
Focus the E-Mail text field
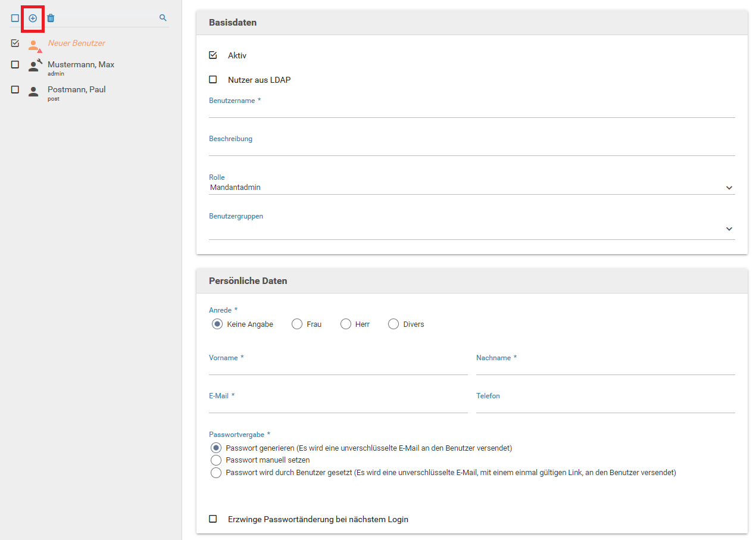pyautogui.click(x=338, y=406)
